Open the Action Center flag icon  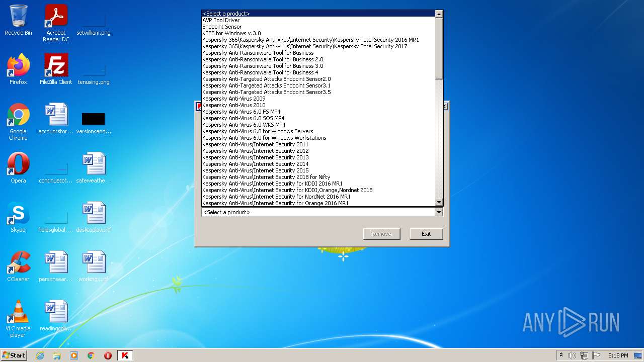point(596,355)
